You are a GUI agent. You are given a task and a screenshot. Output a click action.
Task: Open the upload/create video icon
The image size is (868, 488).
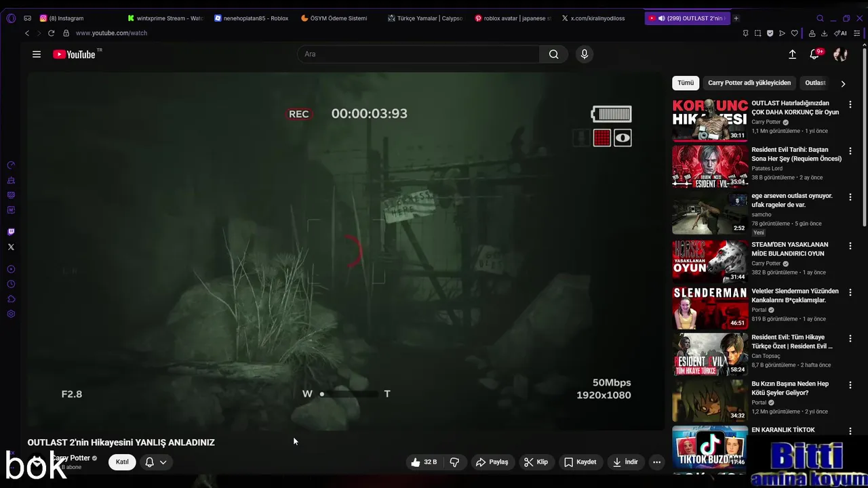click(x=792, y=54)
